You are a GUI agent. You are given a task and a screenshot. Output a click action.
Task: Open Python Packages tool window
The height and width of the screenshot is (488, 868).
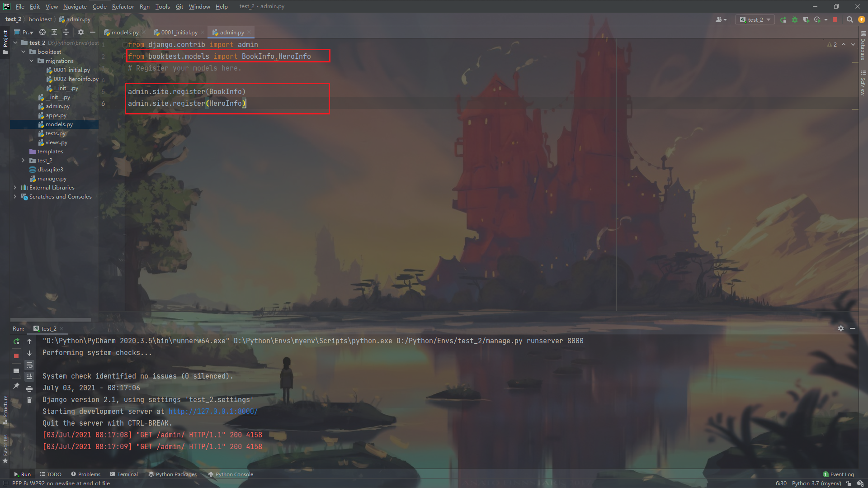click(x=173, y=474)
